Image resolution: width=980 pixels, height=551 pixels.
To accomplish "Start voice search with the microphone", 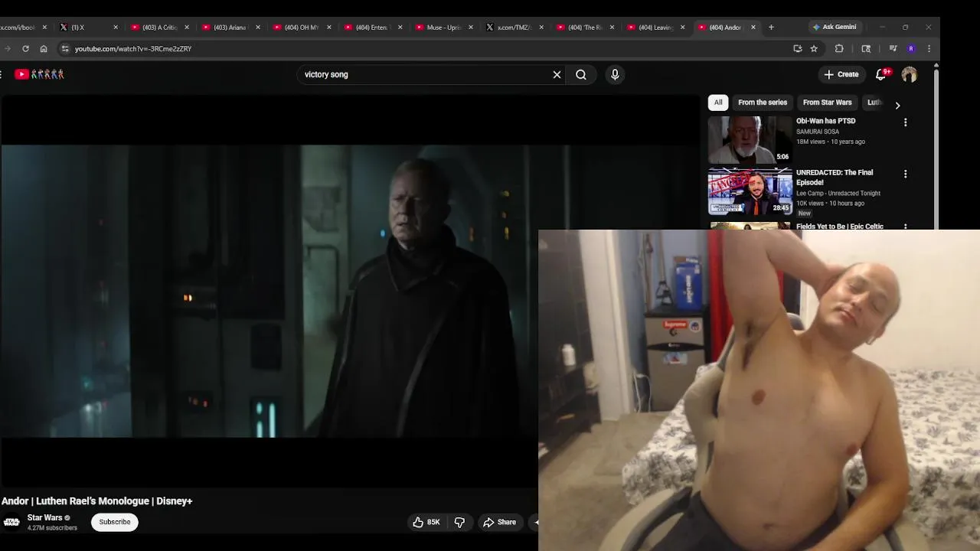I will tap(615, 74).
